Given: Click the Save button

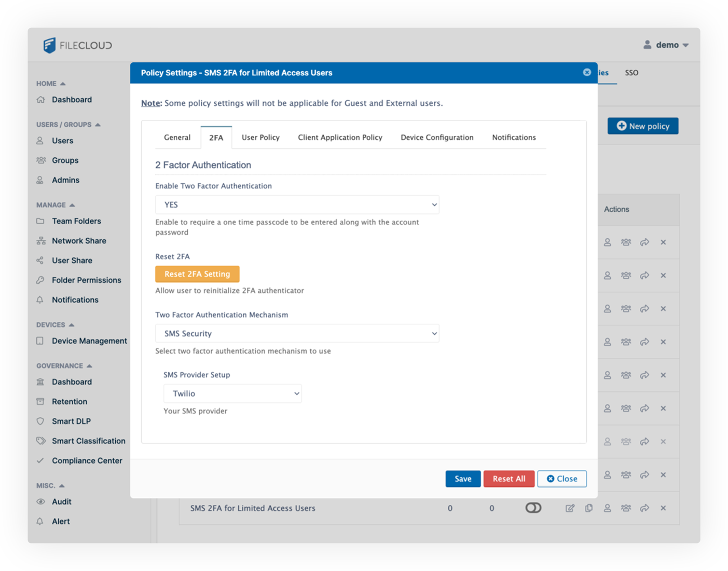Looking at the screenshot, I should coord(463,479).
